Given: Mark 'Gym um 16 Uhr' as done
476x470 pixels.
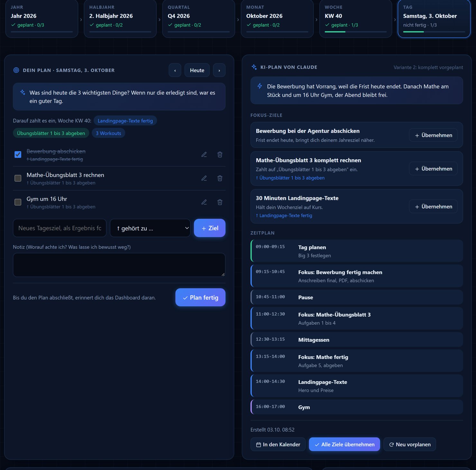Looking at the screenshot, I should pyautogui.click(x=18, y=202).
